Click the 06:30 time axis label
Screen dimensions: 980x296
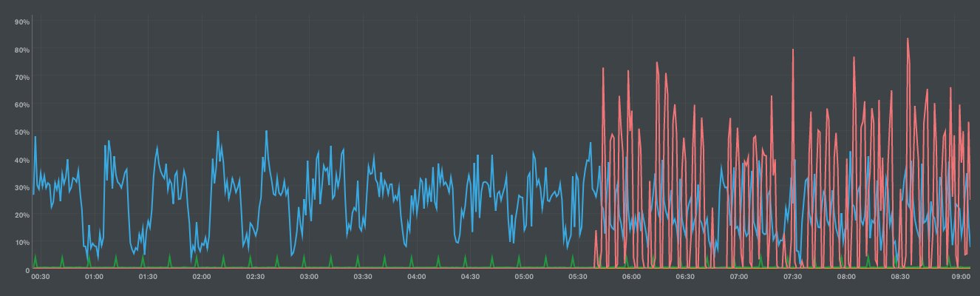pos(685,277)
